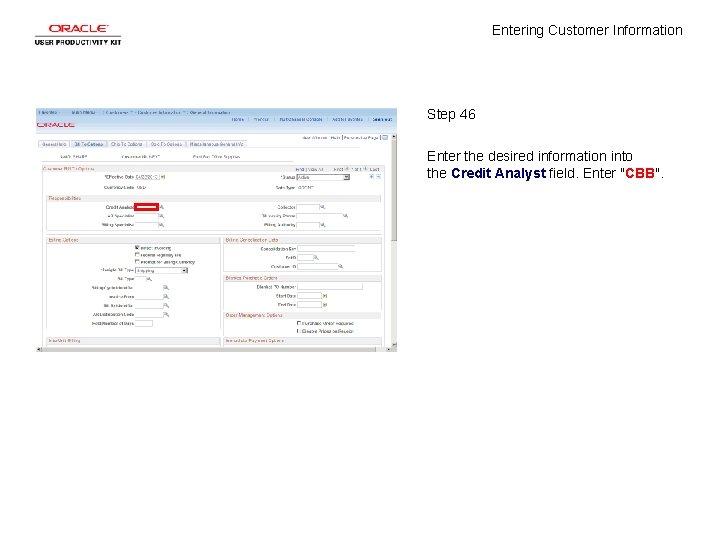
Task: Click the View All link
Action: [315, 169]
